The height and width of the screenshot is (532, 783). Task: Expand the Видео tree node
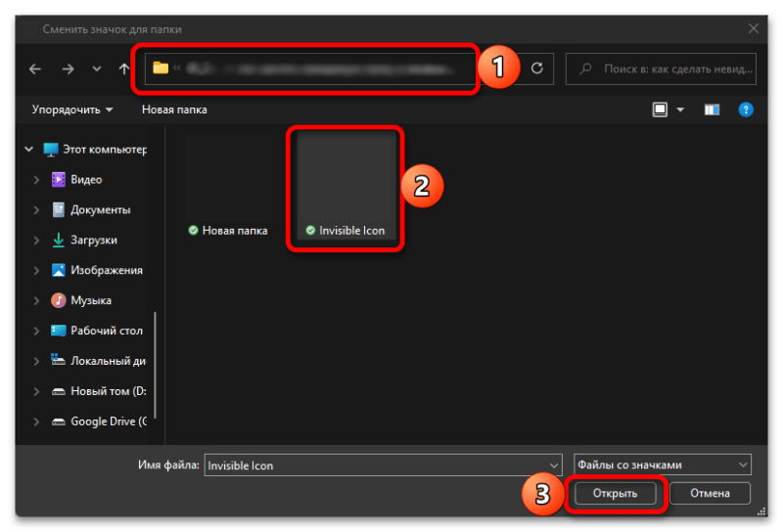(x=36, y=180)
